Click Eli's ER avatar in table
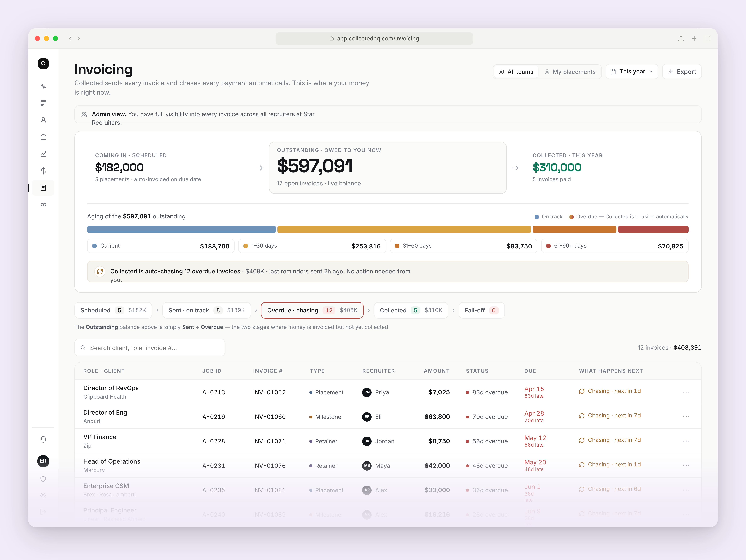Viewport: 746px width, 560px height. pos(367,417)
